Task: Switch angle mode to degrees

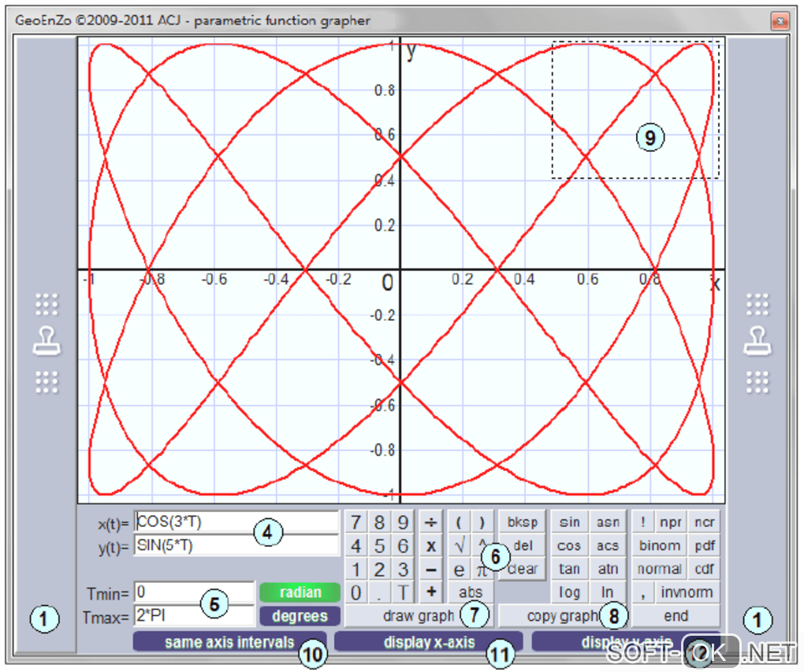Action: coord(300,615)
